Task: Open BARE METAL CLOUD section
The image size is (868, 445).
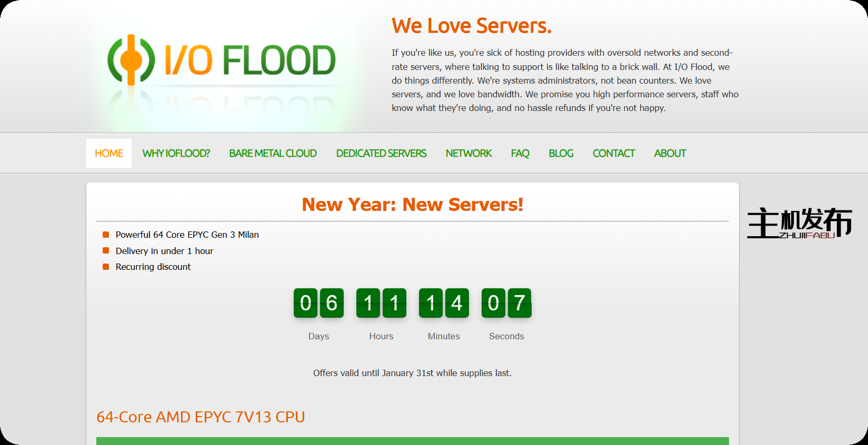Action: tap(273, 153)
